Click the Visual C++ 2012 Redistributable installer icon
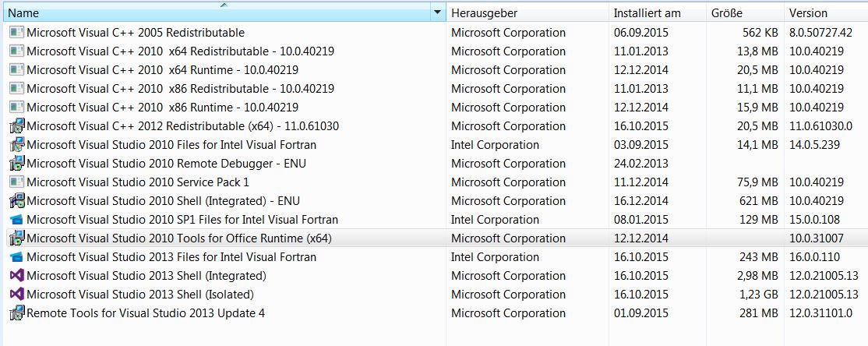 [x=17, y=126]
